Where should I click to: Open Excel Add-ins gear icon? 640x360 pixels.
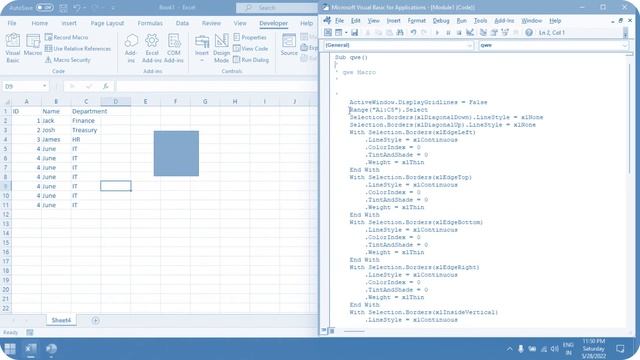[152, 48]
